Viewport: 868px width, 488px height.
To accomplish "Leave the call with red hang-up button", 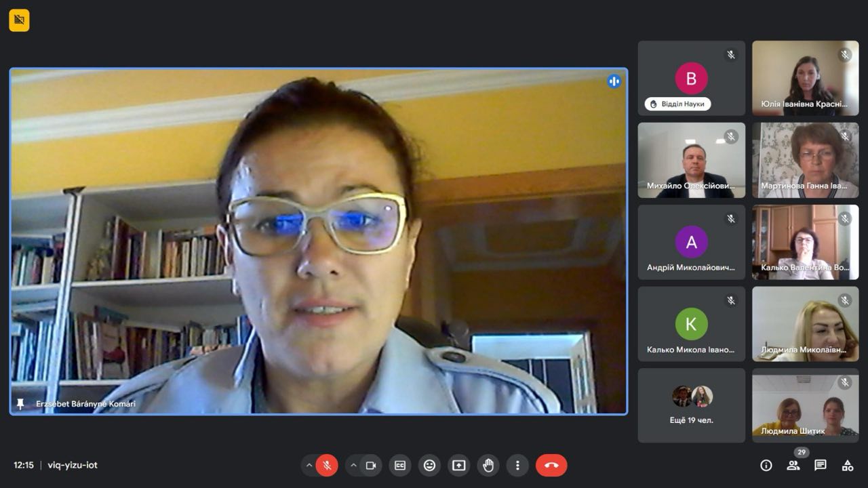I will coord(551,465).
